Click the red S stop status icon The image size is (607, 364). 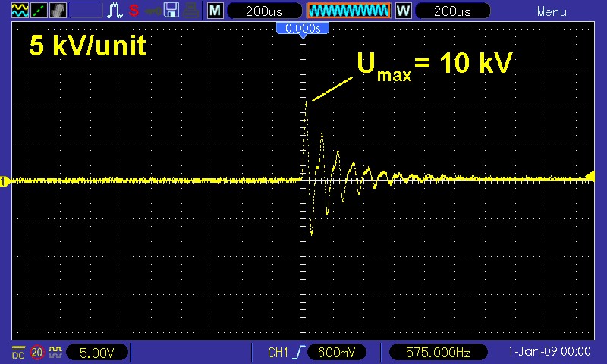click(134, 11)
